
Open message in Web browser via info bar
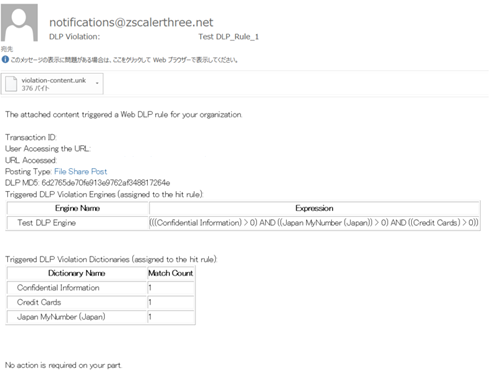point(124,60)
